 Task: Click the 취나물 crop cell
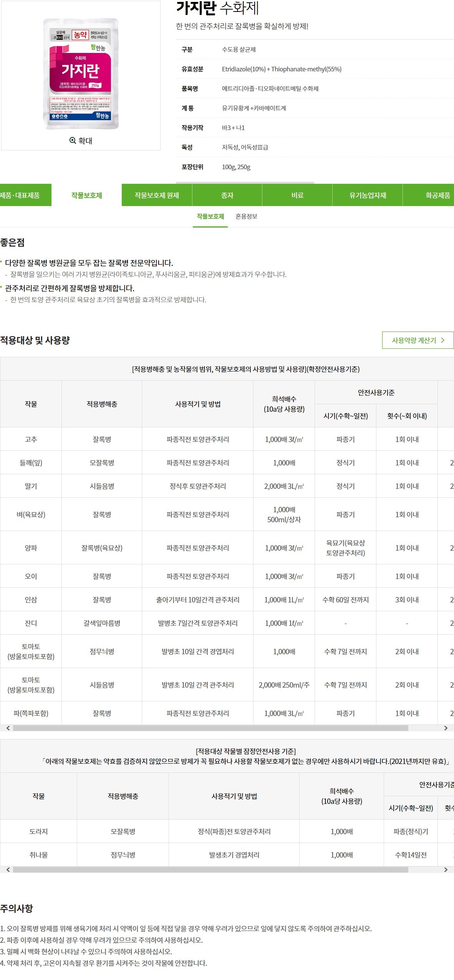pyautogui.click(x=38, y=855)
